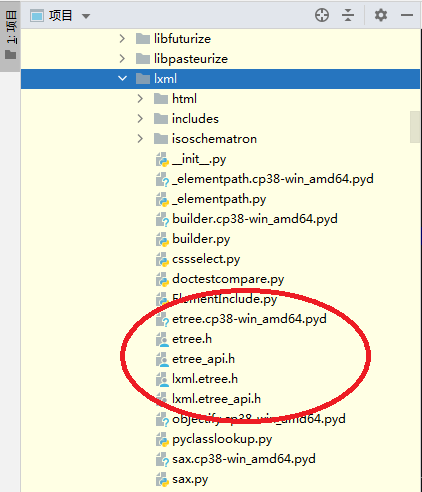Collapse the lxml folder
This screenshot has width=422, height=492.
(x=122, y=79)
